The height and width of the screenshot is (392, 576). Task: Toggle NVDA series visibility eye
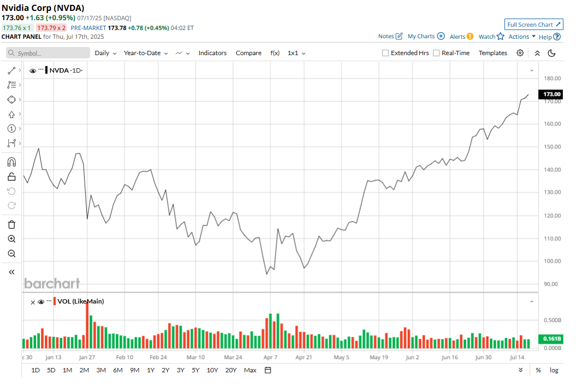click(33, 70)
